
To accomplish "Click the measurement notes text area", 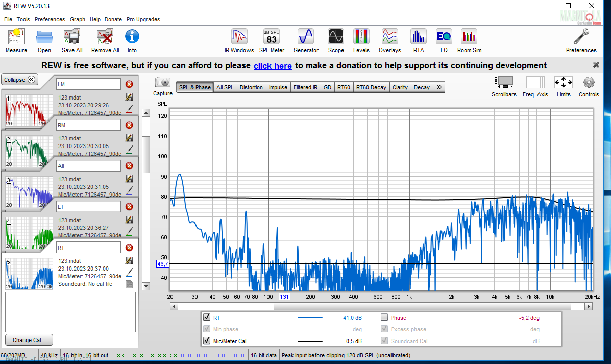I will click(70, 312).
